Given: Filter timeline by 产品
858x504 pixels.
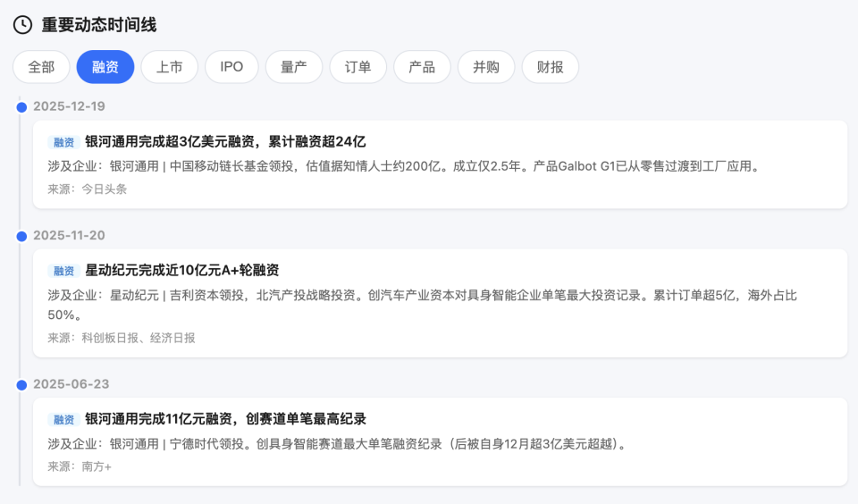Looking at the screenshot, I should pos(422,67).
